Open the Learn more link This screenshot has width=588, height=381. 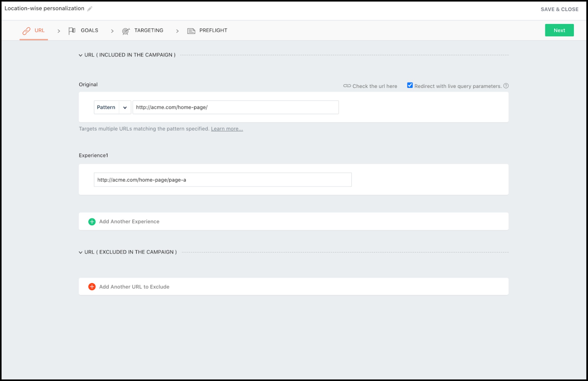coord(227,129)
